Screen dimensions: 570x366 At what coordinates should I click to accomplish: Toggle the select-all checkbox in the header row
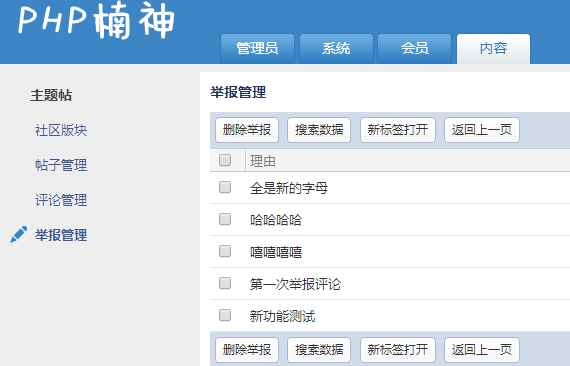tap(225, 160)
